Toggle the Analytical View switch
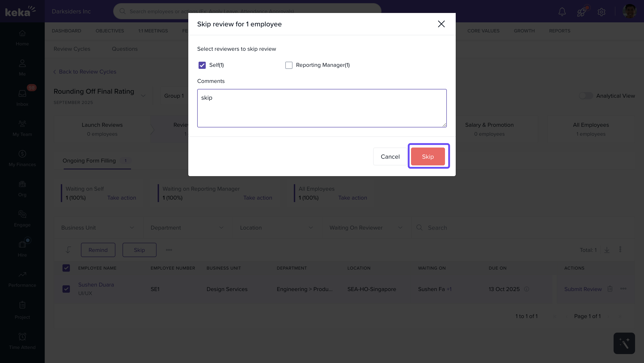This screenshot has height=363, width=644. 586,96
